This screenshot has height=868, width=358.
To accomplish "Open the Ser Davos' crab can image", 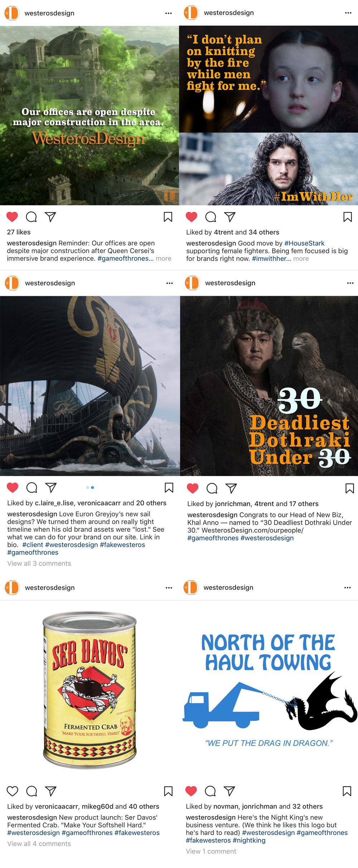I will 89,690.
